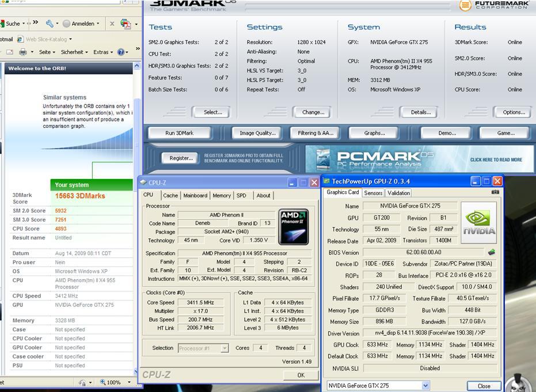Switch to the Cache tab in CPU-Z
Screen dimensions: 536x392
(170, 196)
